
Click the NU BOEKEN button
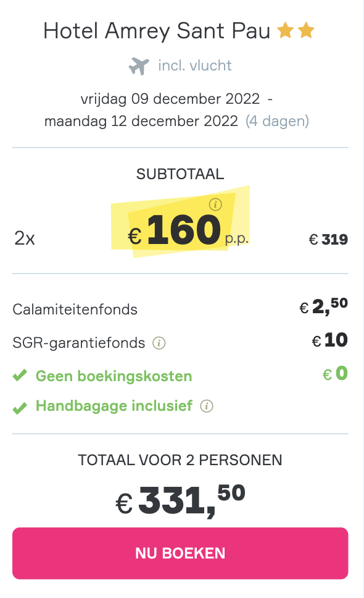point(180,553)
